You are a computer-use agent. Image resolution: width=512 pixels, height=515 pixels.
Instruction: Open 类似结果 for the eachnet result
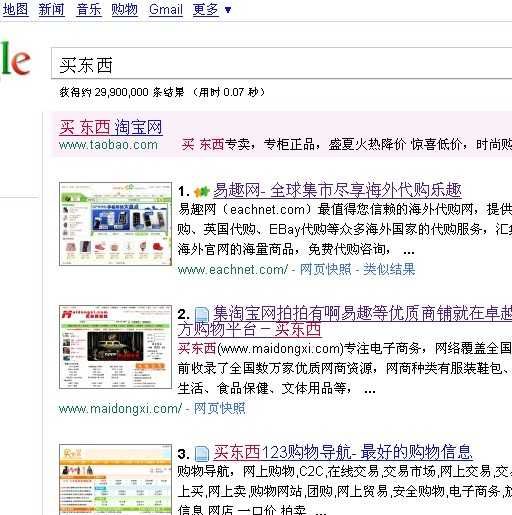389,269
